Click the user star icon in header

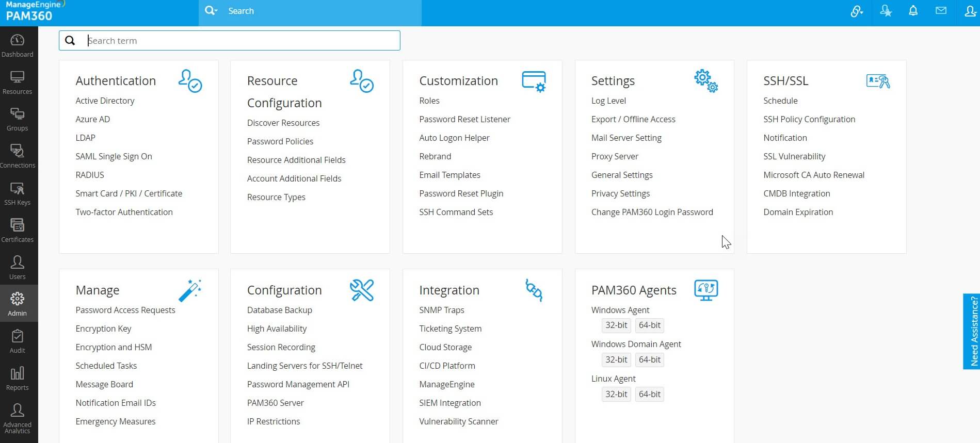[x=886, y=11]
